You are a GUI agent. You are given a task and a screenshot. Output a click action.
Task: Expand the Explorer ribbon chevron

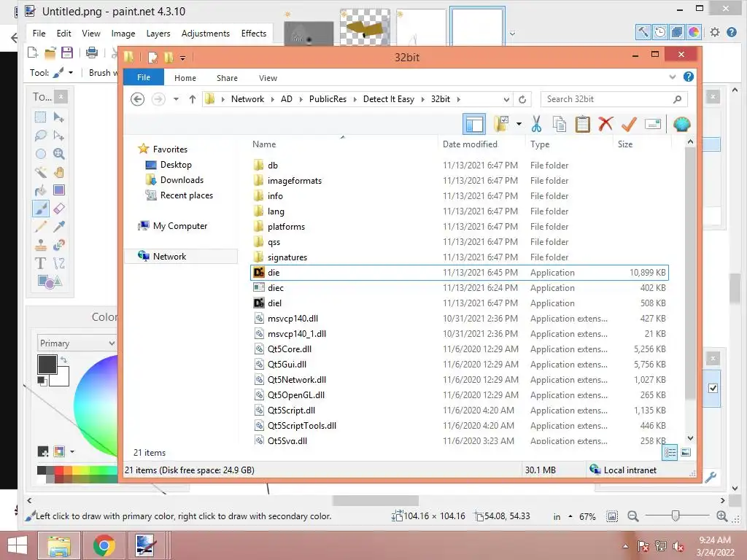672,77
